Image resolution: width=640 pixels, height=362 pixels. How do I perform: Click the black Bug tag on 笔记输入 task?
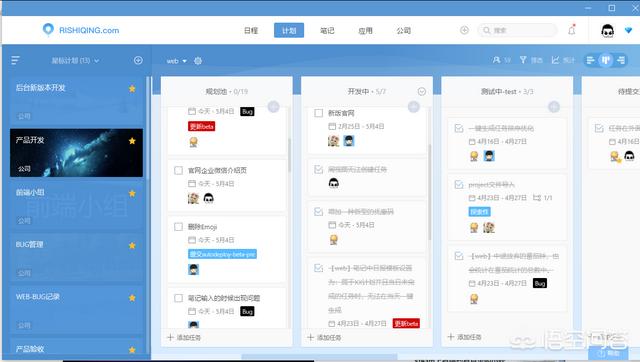[247, 311]
